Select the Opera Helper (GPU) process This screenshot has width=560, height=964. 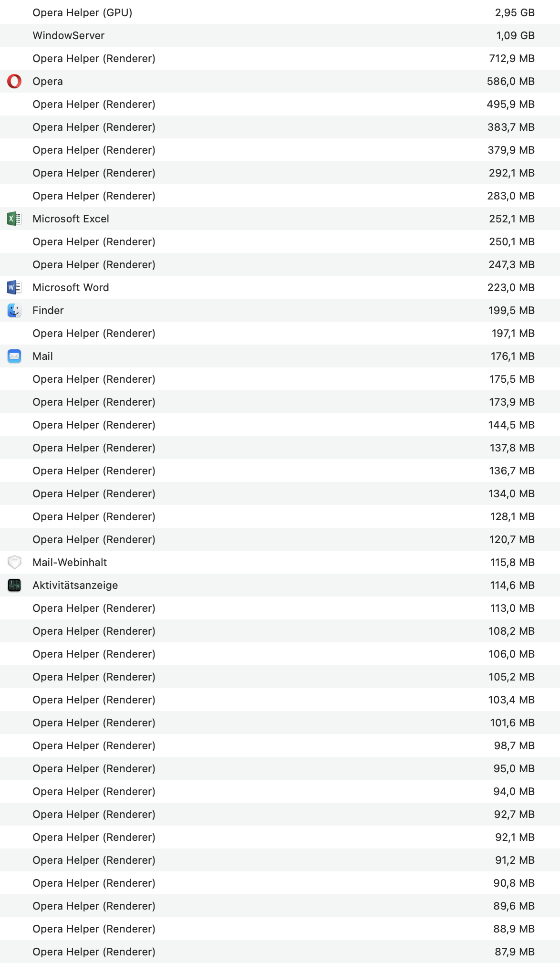click(82, 12)
